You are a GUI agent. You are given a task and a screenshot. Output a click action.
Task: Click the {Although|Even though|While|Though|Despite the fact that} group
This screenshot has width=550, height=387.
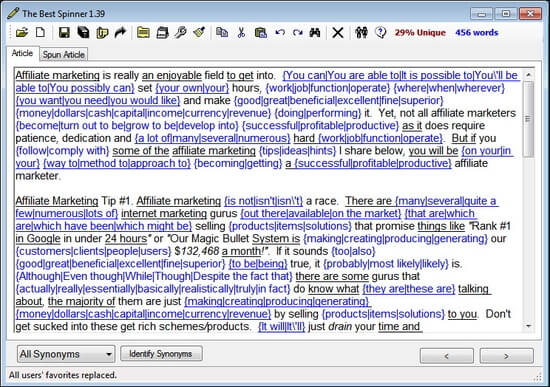coord(154,276)
